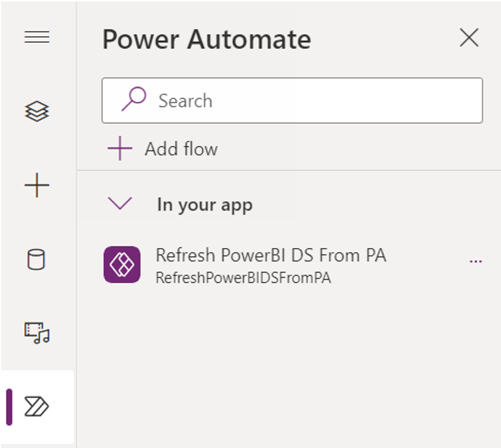Image resolution: width=501 pixels, height=448 pixels.
Task: Close the Power Automate pane
Action: click(x=468, y=38)
